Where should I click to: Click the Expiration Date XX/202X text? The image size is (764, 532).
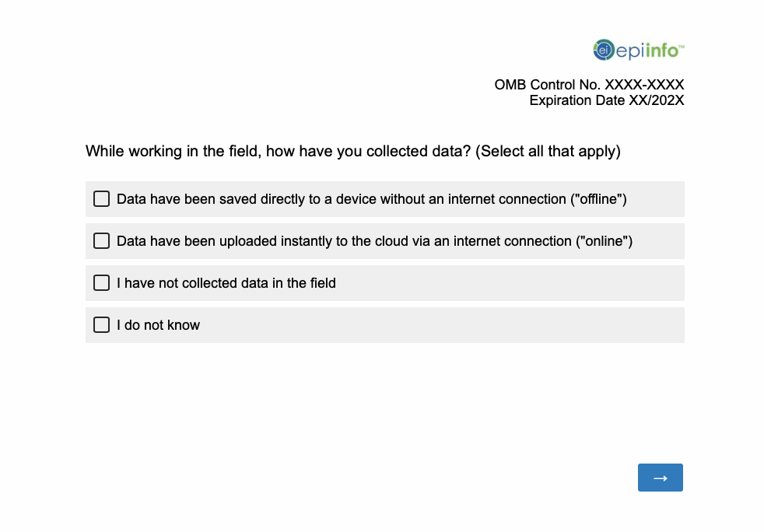pos(606,100)
